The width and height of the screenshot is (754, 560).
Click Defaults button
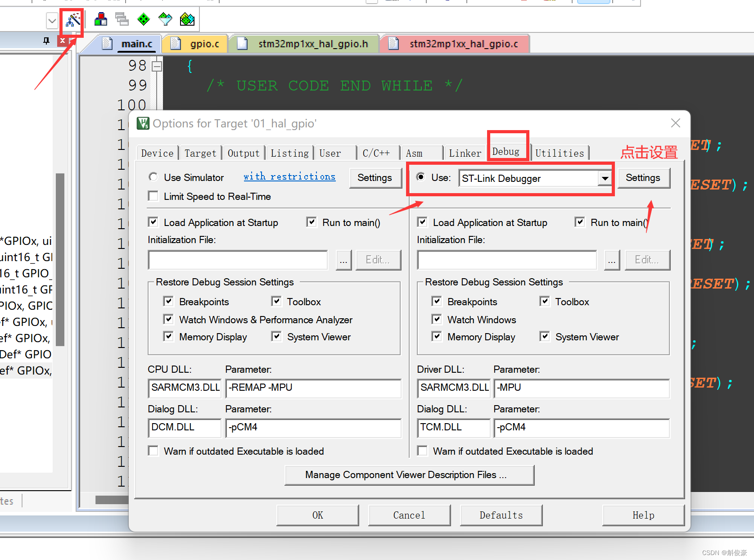(x=501, y=515)
